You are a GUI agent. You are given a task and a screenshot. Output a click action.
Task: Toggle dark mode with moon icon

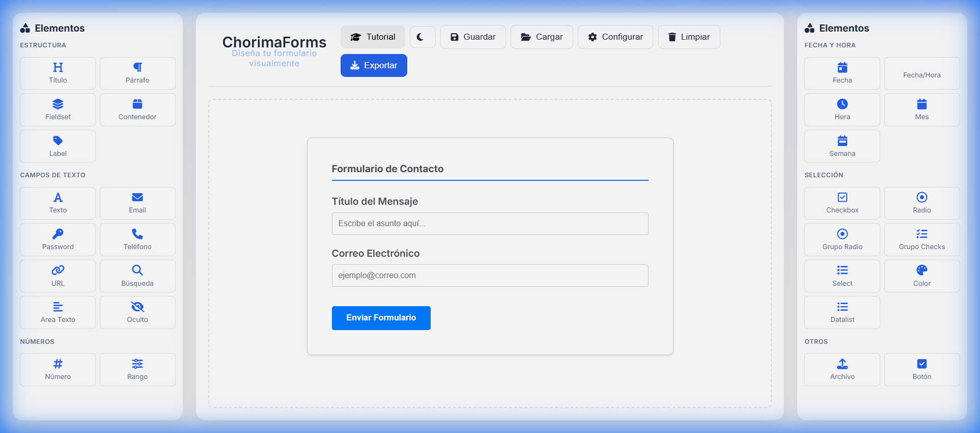[423, 37]
